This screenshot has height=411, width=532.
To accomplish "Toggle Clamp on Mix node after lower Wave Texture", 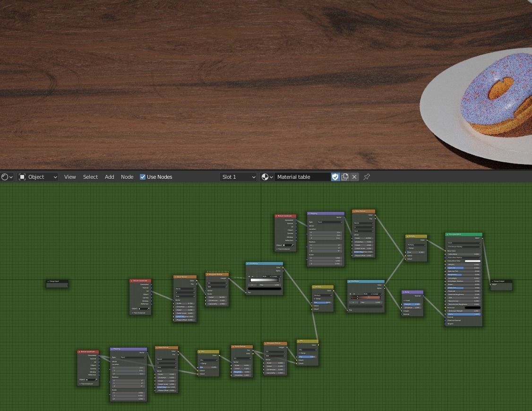I will click(200, 364).
